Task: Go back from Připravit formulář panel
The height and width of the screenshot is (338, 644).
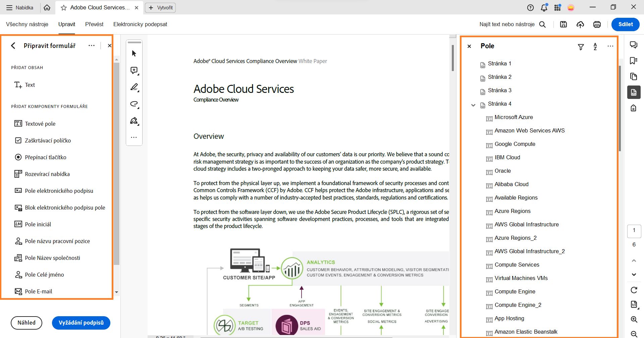Action: tap(13, 46)
